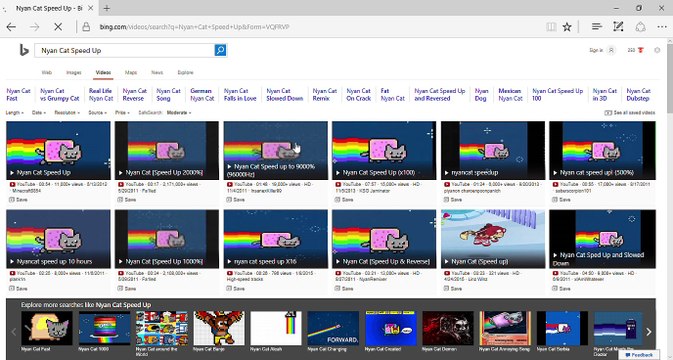Click the Sign in link

coord(596,50)
